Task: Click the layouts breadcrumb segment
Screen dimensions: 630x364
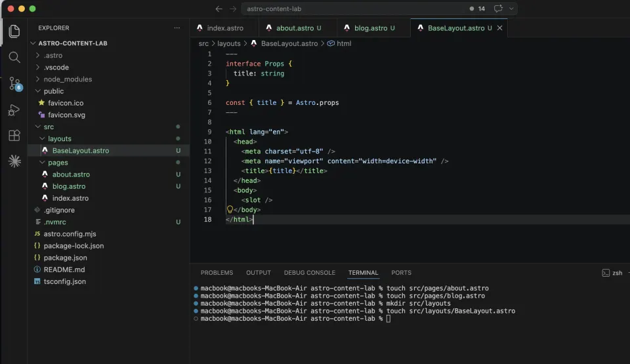Action: (228, 43)
